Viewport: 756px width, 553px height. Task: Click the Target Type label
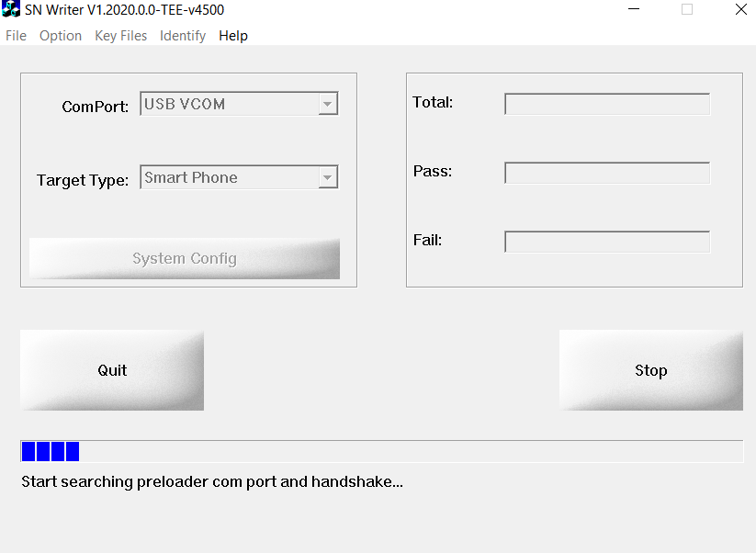(83, 180)
